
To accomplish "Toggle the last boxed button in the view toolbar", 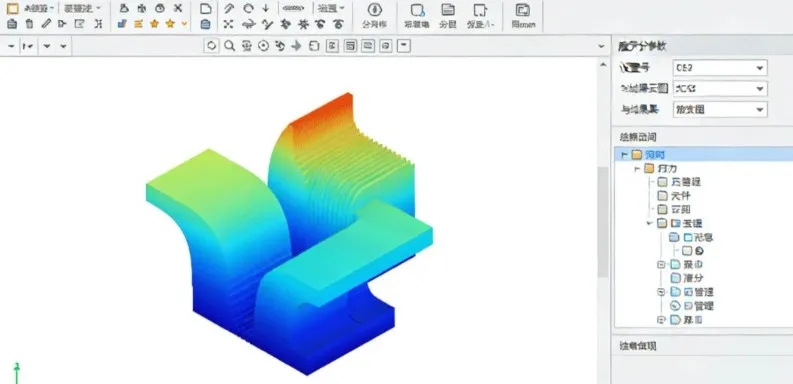I will pos(404,46).
